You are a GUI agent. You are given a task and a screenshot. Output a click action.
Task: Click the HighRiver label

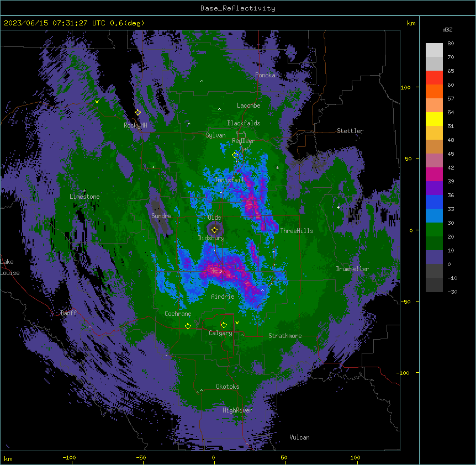237,410
